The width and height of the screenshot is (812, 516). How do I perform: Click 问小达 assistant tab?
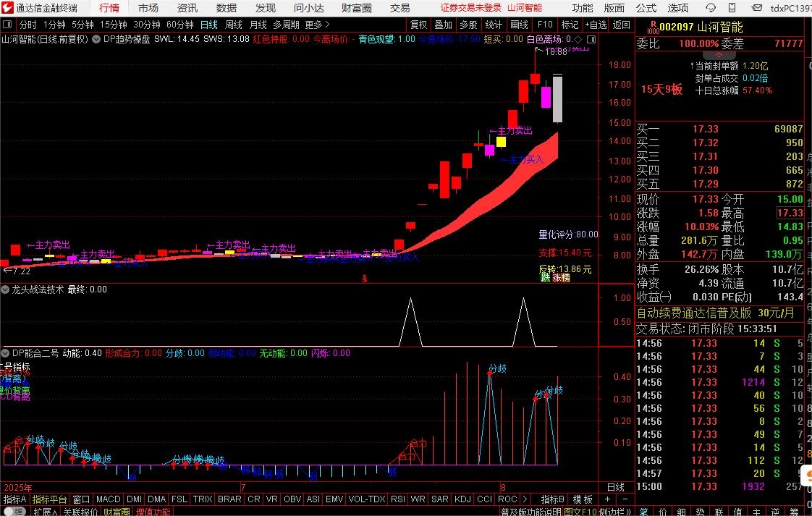(x=308, y=8)
